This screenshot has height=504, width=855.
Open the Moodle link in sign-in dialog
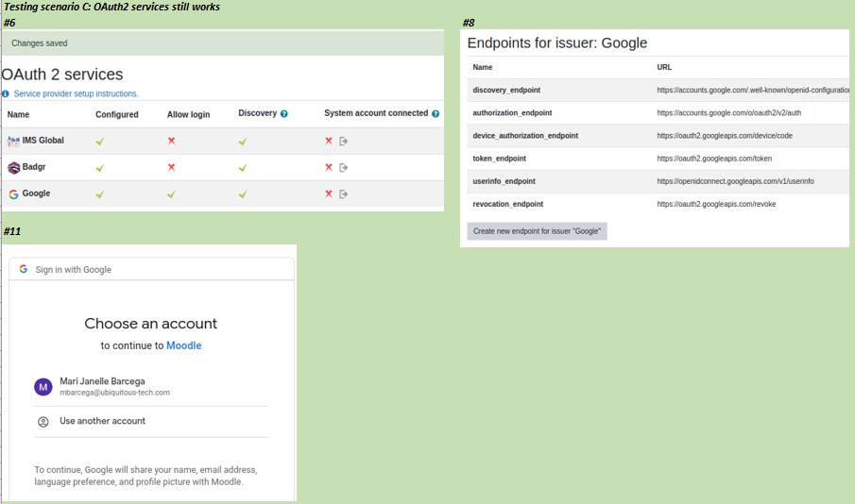click(184, 345)
